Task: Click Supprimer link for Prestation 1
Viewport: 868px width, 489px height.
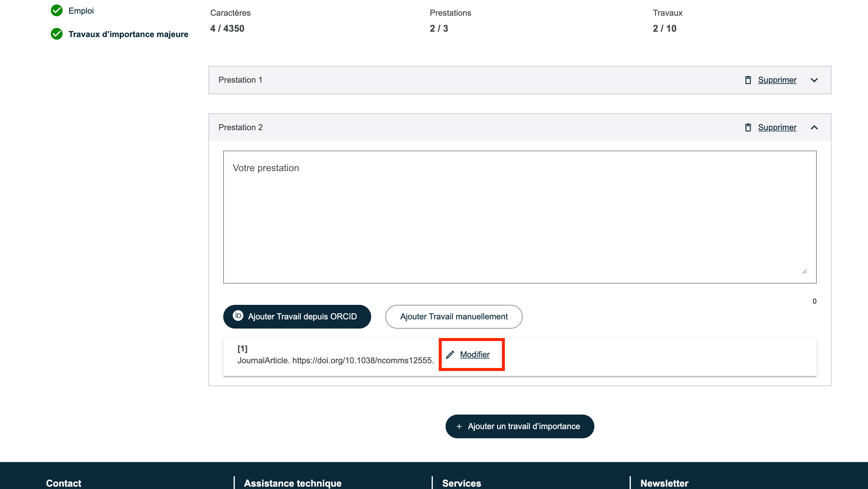Action: pos(777,80)
